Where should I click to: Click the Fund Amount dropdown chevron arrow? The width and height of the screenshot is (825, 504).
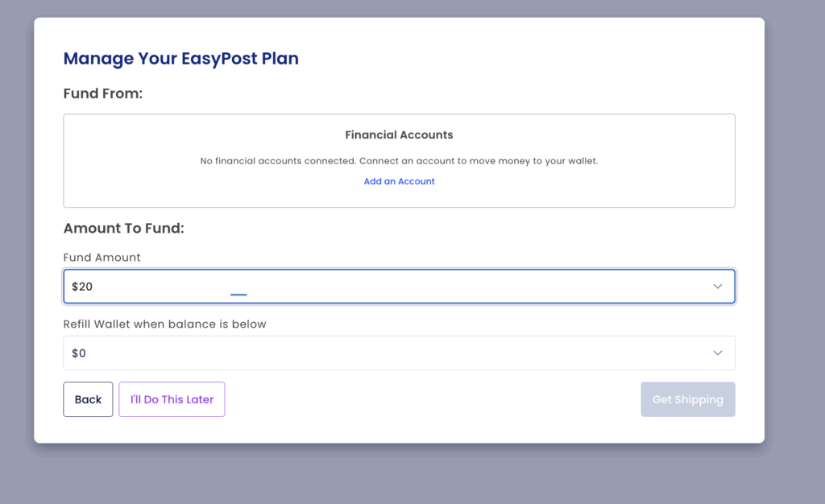point(717,287)
